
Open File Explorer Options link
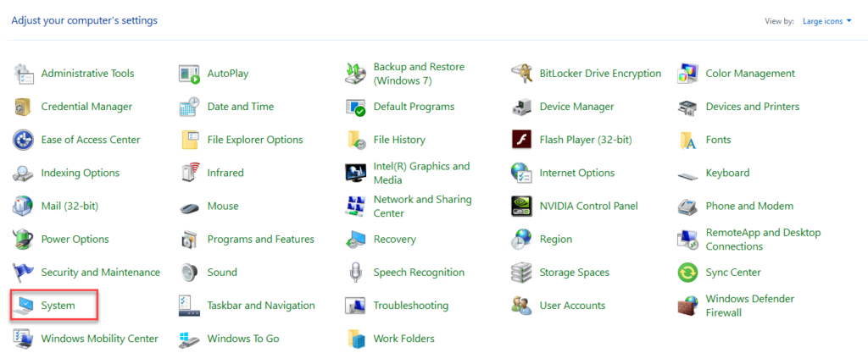pyautogui.click(x=254, y=140)
